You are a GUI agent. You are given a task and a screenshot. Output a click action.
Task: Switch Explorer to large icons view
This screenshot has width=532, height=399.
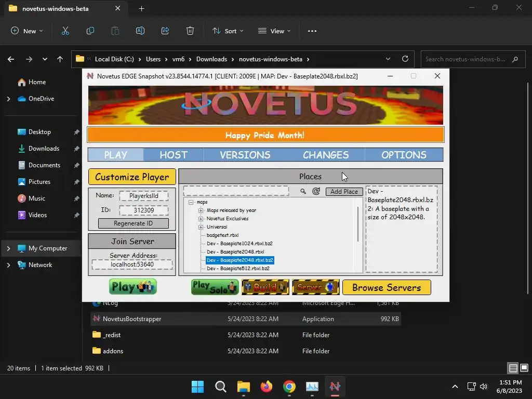[x=524, y=368]
